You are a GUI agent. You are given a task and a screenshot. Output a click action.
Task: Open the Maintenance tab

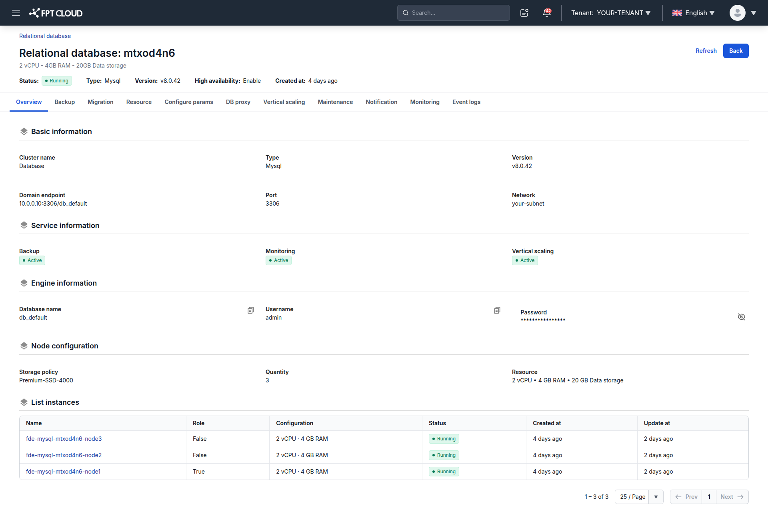[335, 102]
